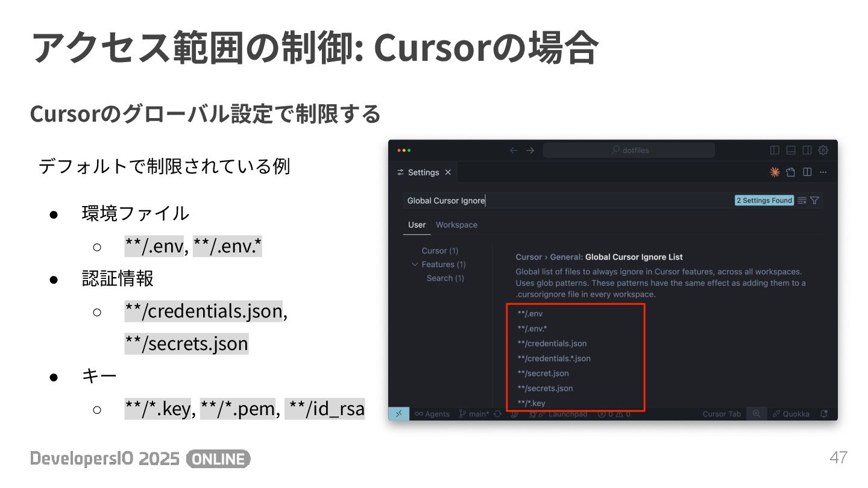Select Cursor (1) in the settings tree
This screenshot has width=868, height=488.
(440, 251)
